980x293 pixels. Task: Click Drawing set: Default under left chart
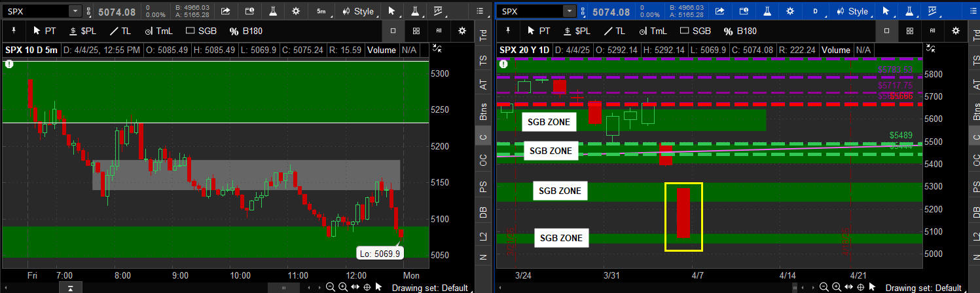pyautogui.click(x=429, y=288)
